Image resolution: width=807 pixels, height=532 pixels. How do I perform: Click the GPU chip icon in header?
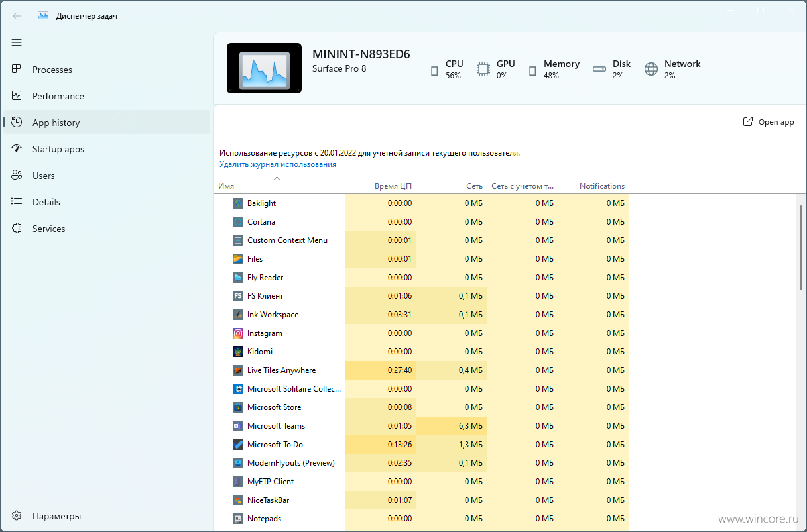tap(484, 70)
